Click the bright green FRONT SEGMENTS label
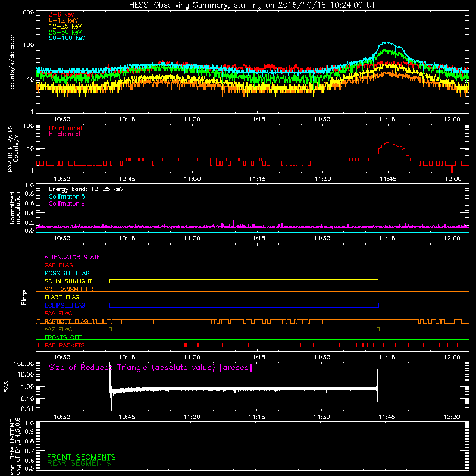476x476 pixels. point(82,457)
